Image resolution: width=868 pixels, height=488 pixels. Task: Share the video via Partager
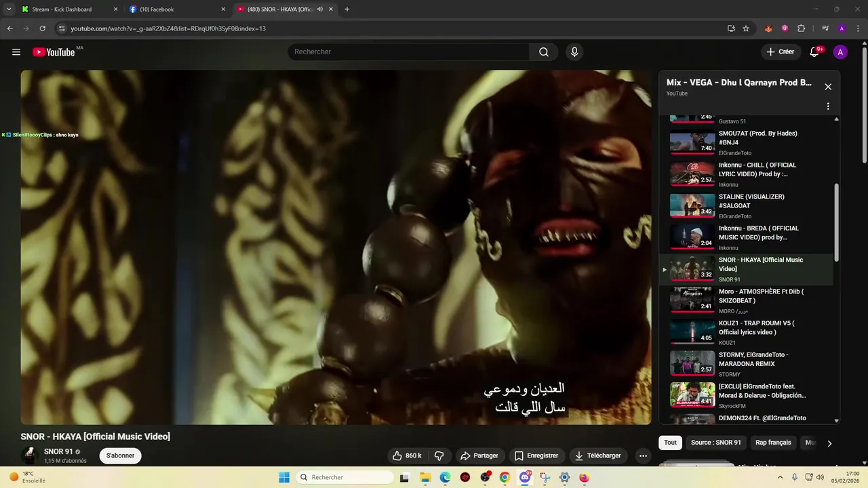pos(479,456)
